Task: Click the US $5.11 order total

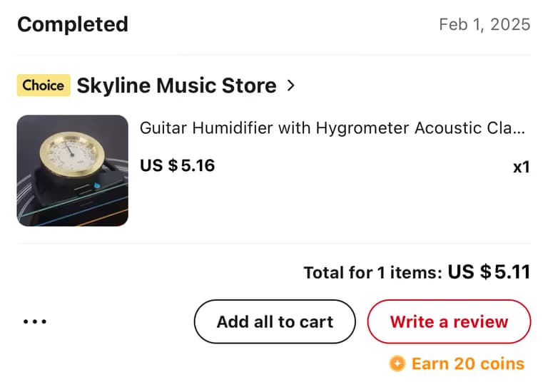Action: pos(489,272)
